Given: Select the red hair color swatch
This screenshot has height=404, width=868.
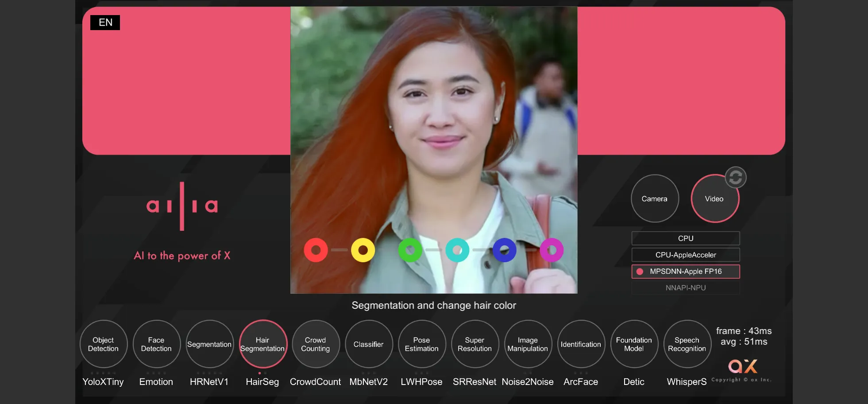Looking at the screenshot, I should (316, 250).
